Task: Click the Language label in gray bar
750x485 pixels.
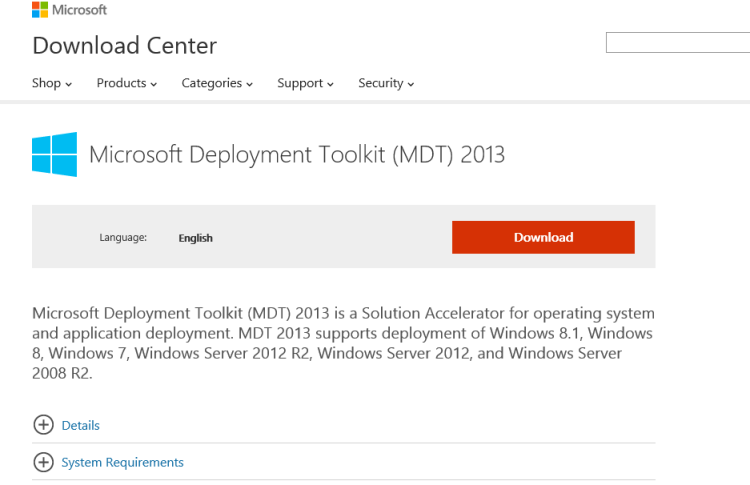Action: point(123,237)
